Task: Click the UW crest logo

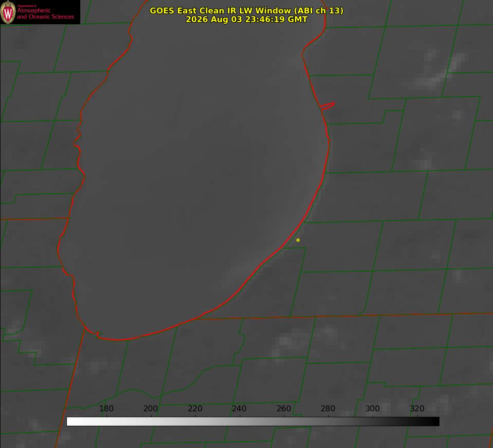Action: click(8, 12)
